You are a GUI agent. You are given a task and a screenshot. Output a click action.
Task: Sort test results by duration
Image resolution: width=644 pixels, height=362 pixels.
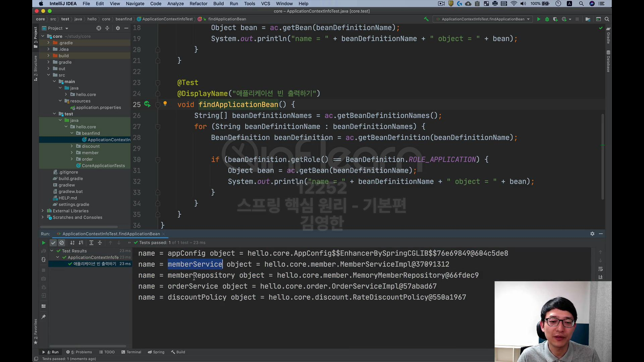coord(81,243)
